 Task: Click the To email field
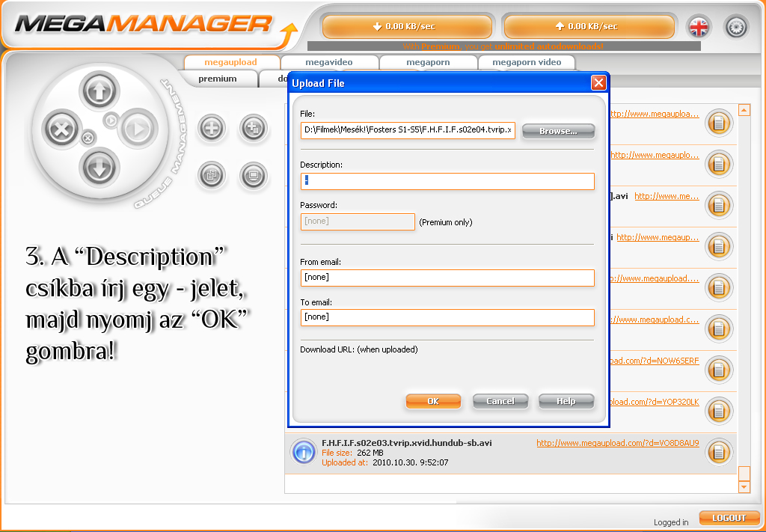click(x=447, y=317)
